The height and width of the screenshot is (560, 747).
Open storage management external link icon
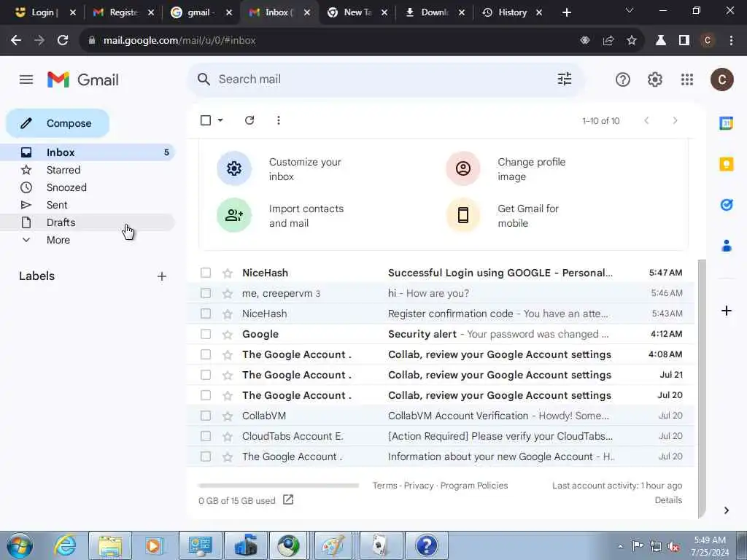287,499
